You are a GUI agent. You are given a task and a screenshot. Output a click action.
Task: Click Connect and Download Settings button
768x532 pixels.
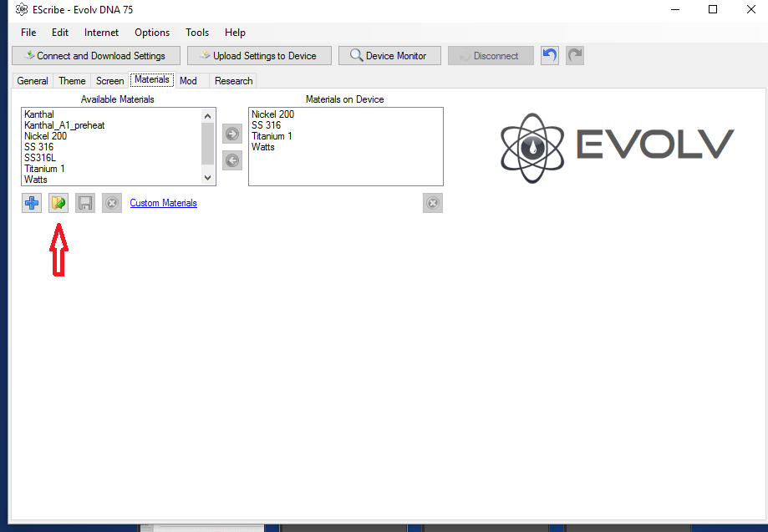pyautogui.click(x=96, y=56)
